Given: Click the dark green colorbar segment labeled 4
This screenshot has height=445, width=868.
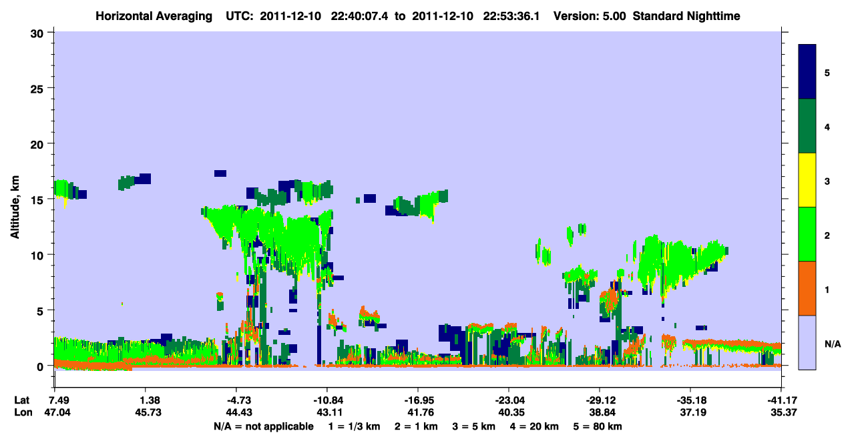Looking at the screenshot, I should click(807, 126).
